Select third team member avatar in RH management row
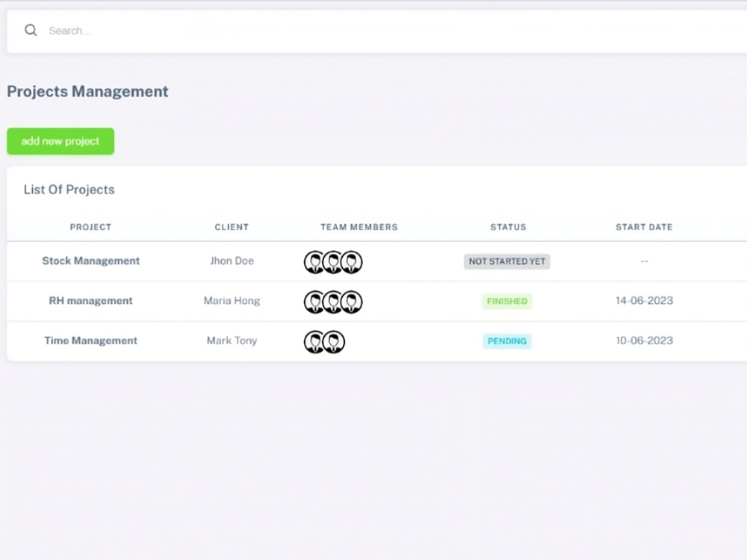Screen dimensions: 747x560 point(352,302)
